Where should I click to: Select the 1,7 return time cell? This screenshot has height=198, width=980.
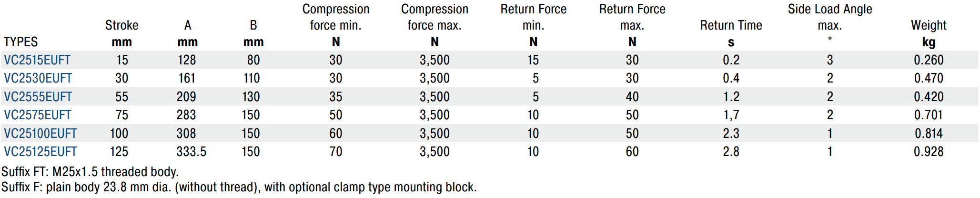[731, 115]
